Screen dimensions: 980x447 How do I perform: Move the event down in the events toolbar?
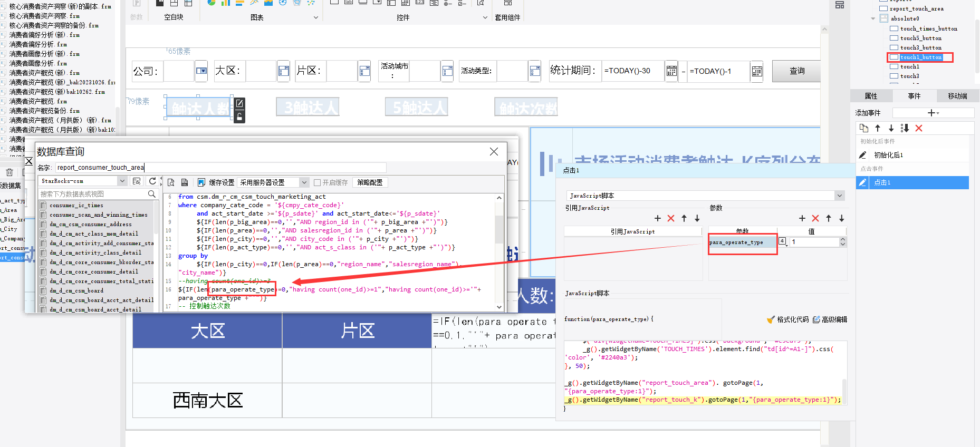click(x=891, y=128)
